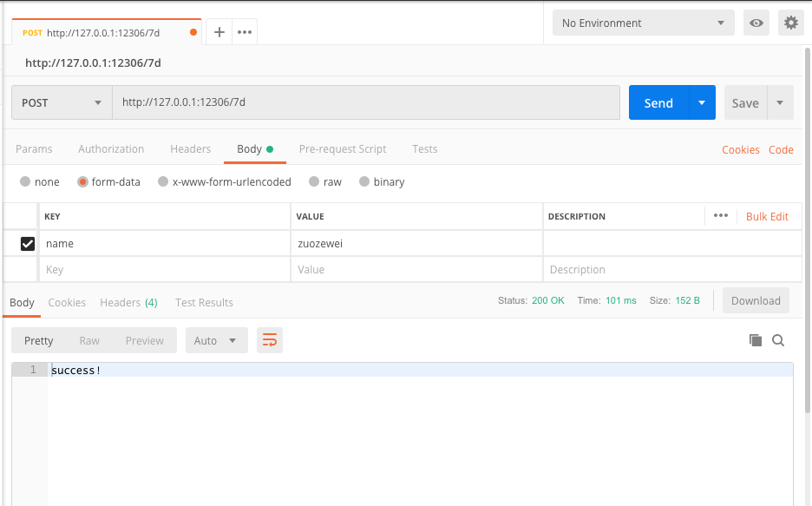Open the response Cookies tab
This screenshot has height=506, width=812.
(67, 302)
